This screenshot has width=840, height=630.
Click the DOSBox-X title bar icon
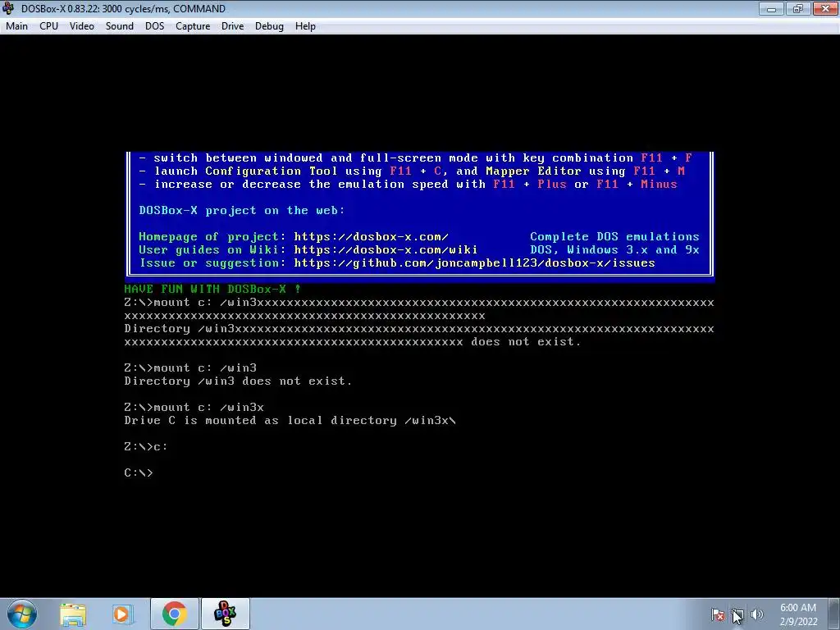tap(8, 8)
